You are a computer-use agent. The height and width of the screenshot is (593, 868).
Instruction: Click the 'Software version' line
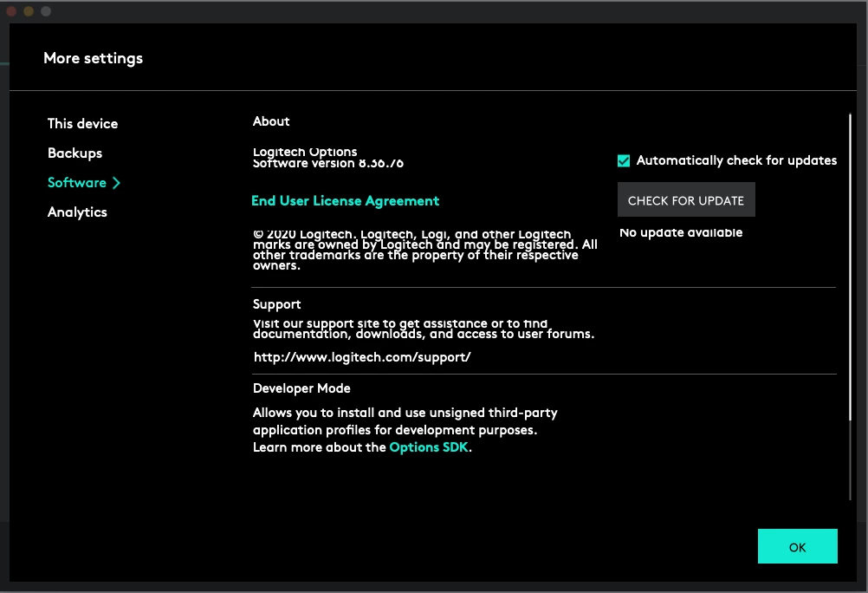click(x=328, y=164)
